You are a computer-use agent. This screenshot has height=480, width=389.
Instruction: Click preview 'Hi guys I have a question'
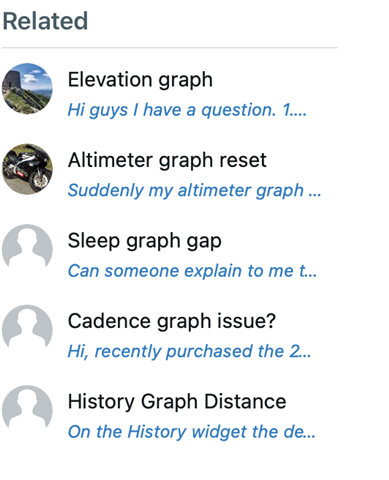click(187, 110)
